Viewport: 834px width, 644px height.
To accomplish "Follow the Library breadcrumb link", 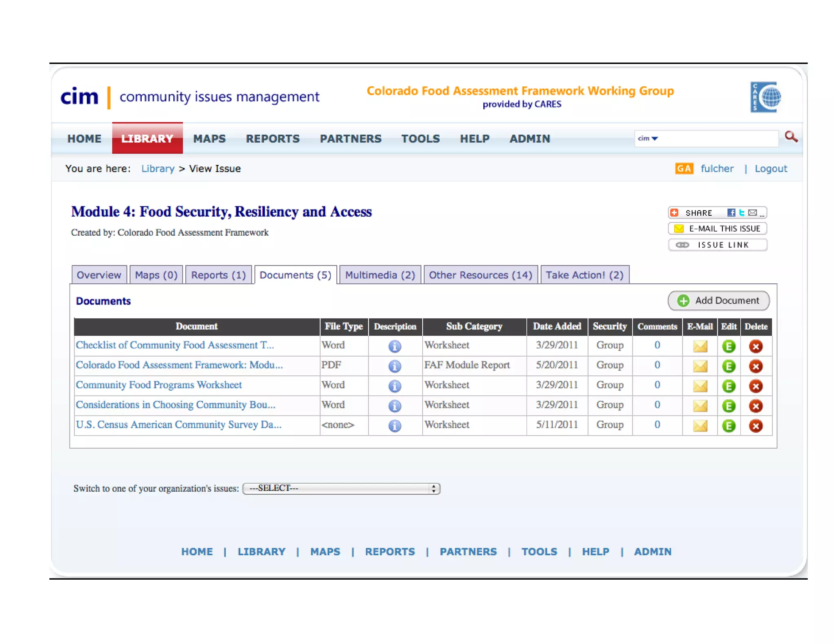I will click(158, 169).
